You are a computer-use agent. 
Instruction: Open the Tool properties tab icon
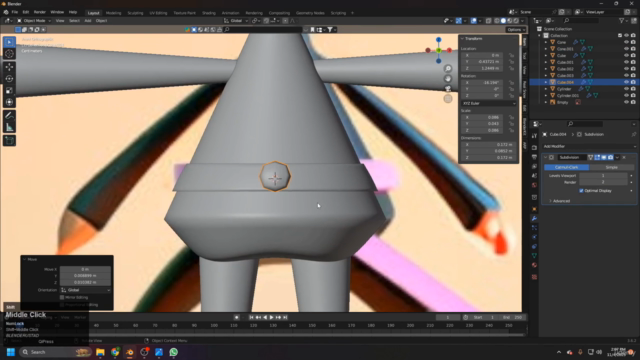tap(534, 136)
